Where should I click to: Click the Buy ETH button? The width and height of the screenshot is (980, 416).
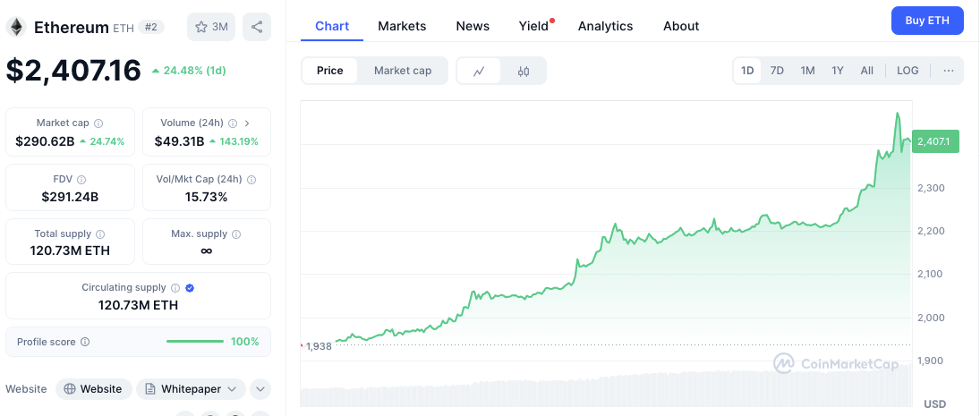(927, 21)
